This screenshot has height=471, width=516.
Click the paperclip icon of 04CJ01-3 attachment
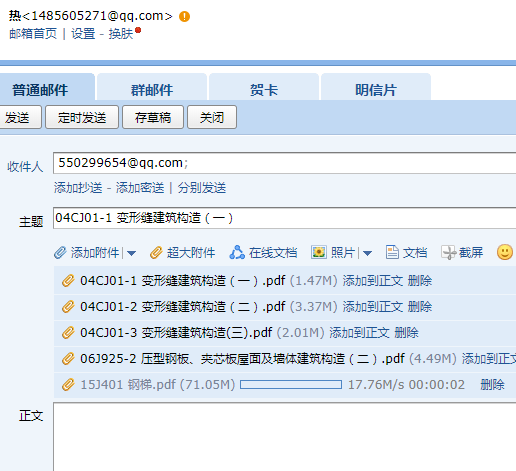click(x=68, y=333)
